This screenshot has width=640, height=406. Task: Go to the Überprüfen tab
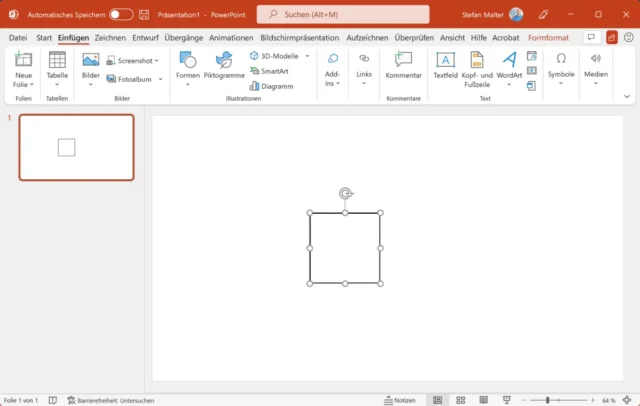coord(414,38)
